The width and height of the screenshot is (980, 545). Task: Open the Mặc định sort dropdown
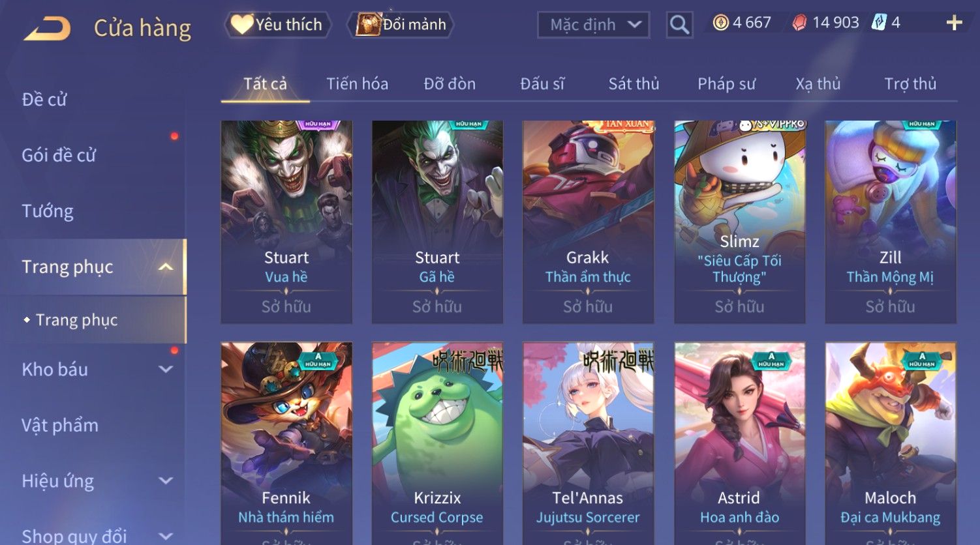click(x=593, y=25)
